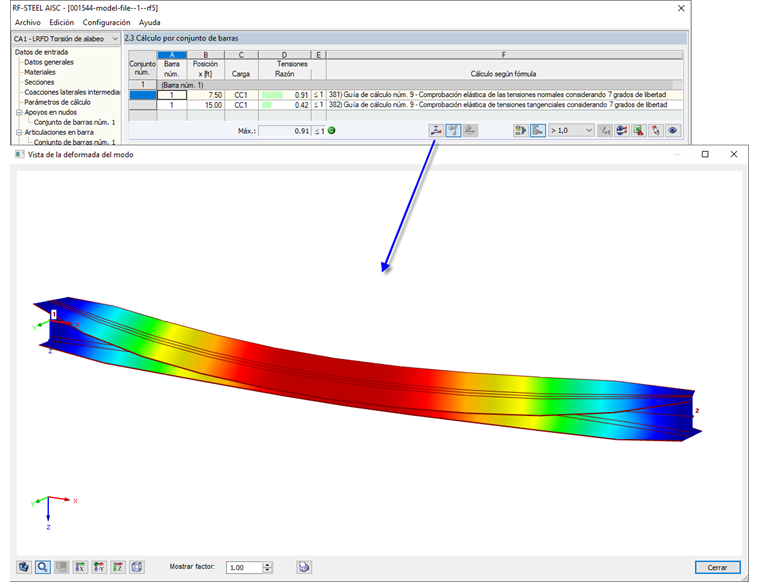
Task: Click the mode shape view icon in results toolbar
Action: coord(436,130)
